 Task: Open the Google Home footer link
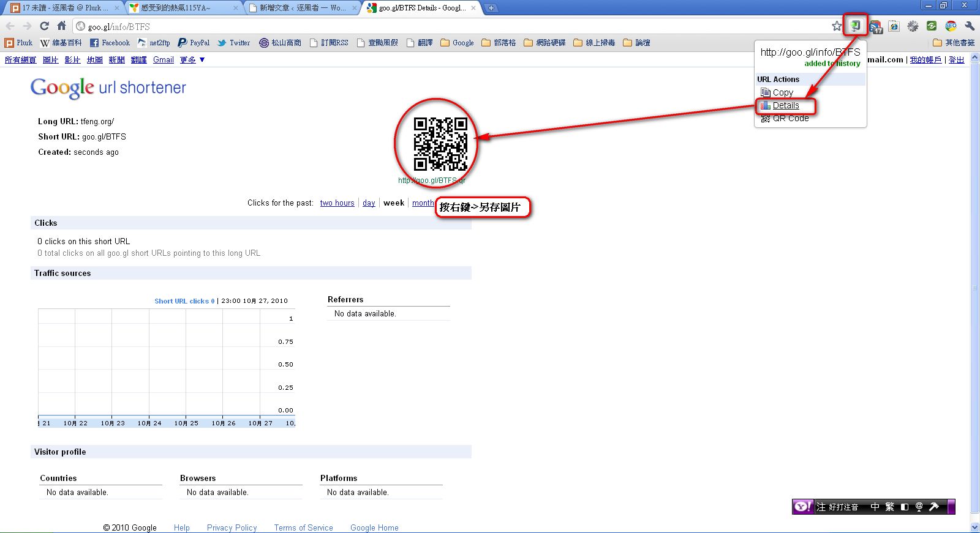pos(374,527)
